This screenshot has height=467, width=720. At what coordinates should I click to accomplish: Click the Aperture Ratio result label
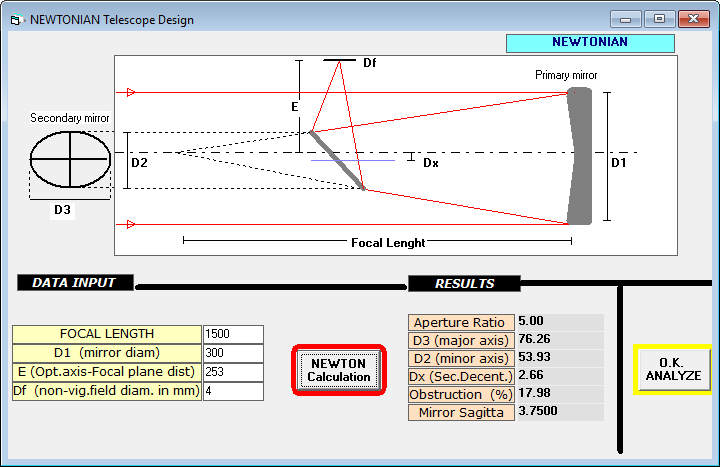[x=461, y=323]
